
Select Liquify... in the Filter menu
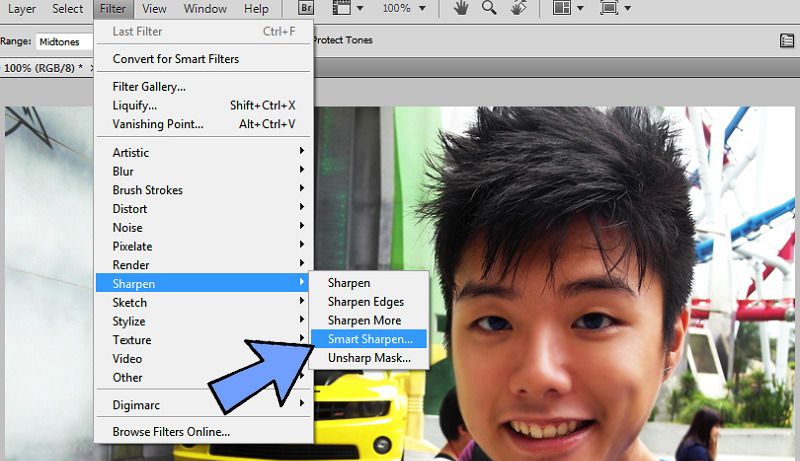tap(134, 105)
